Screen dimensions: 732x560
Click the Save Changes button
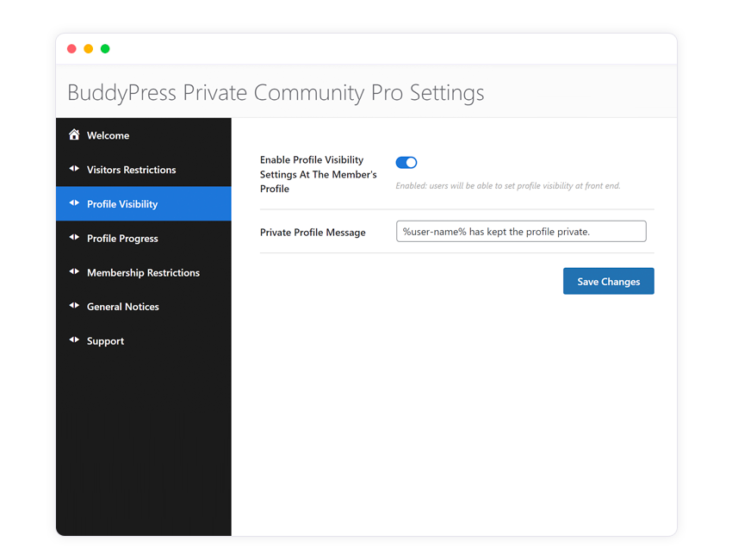click(608, 281)
